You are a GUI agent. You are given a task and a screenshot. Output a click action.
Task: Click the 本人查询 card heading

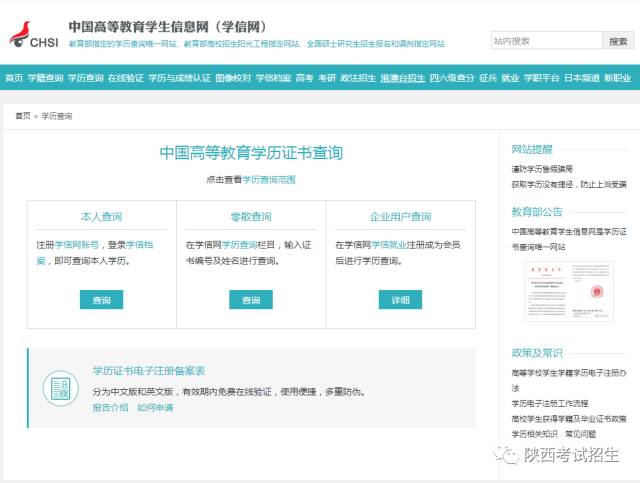101,216
